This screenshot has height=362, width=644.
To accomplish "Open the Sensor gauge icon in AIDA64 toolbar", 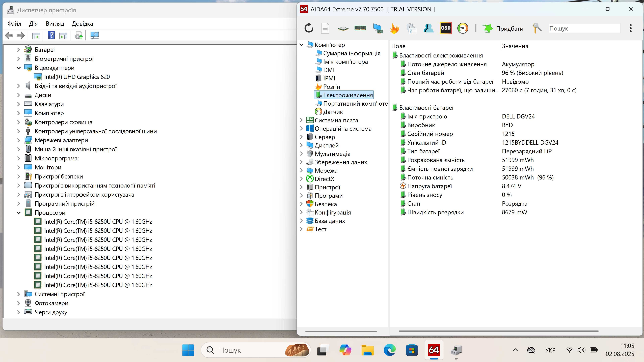I will pyautogui.click(x=463, y=28).
